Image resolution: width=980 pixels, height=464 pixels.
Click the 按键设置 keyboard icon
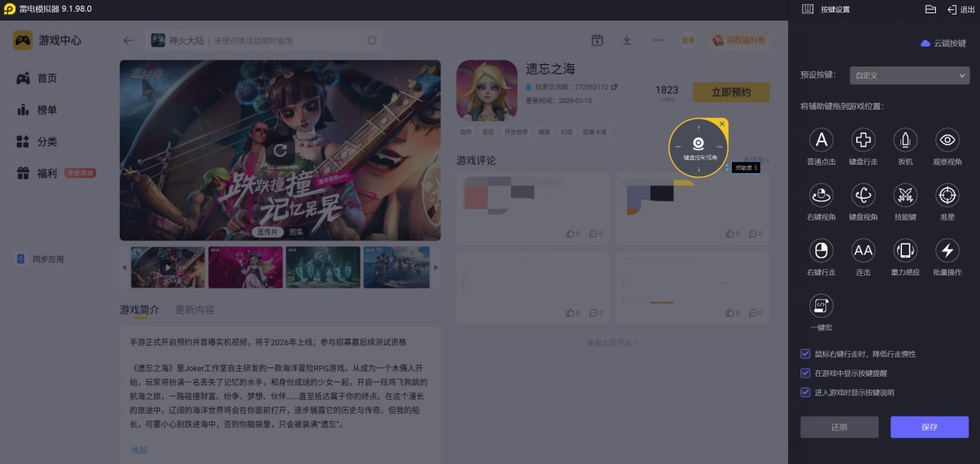pyautogui.click(x=808, y=9)
